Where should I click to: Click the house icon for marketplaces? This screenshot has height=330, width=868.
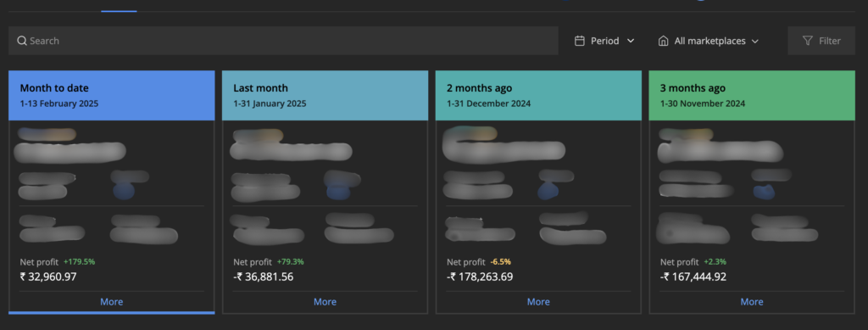[x=663, y=41]
